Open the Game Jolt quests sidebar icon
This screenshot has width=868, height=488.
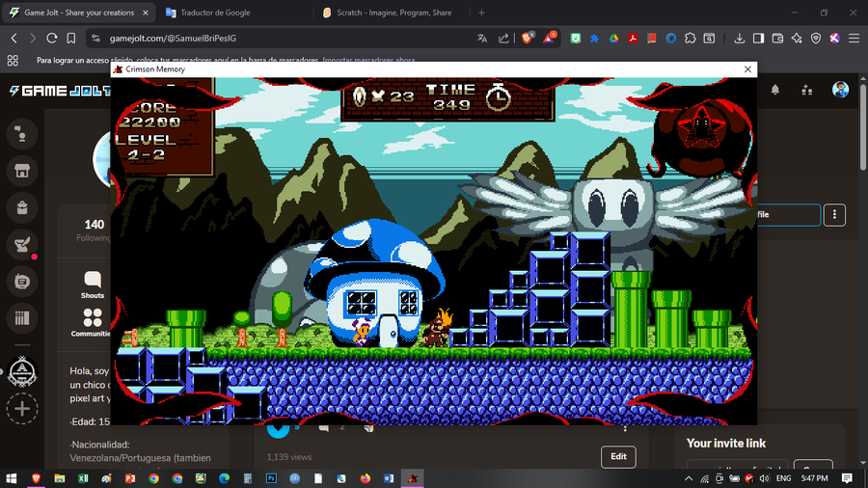tap(22, 244)
